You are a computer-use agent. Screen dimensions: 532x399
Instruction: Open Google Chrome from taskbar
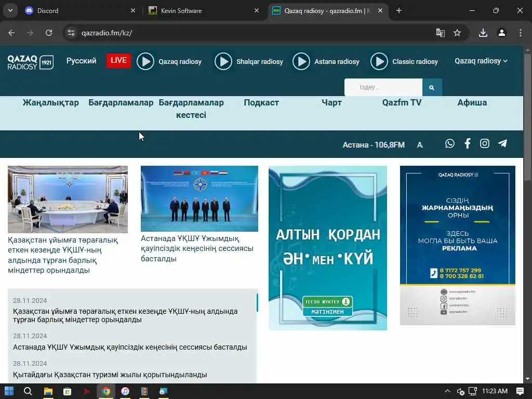point(106,391)
